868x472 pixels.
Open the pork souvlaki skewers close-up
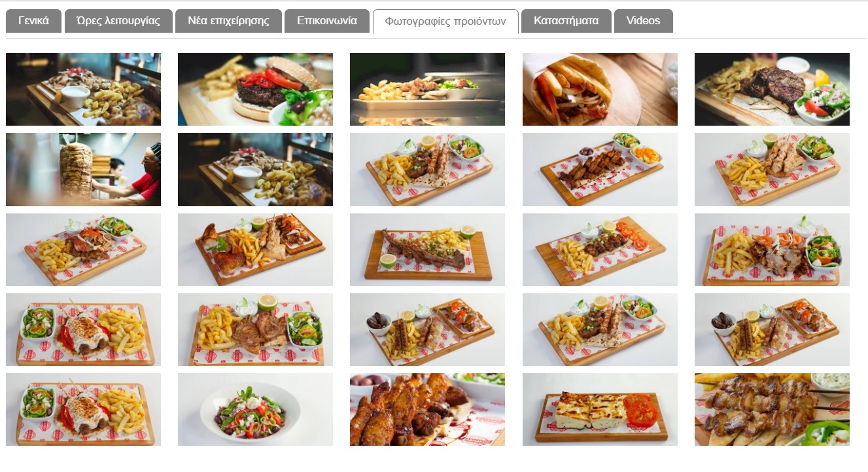[772, 410]
